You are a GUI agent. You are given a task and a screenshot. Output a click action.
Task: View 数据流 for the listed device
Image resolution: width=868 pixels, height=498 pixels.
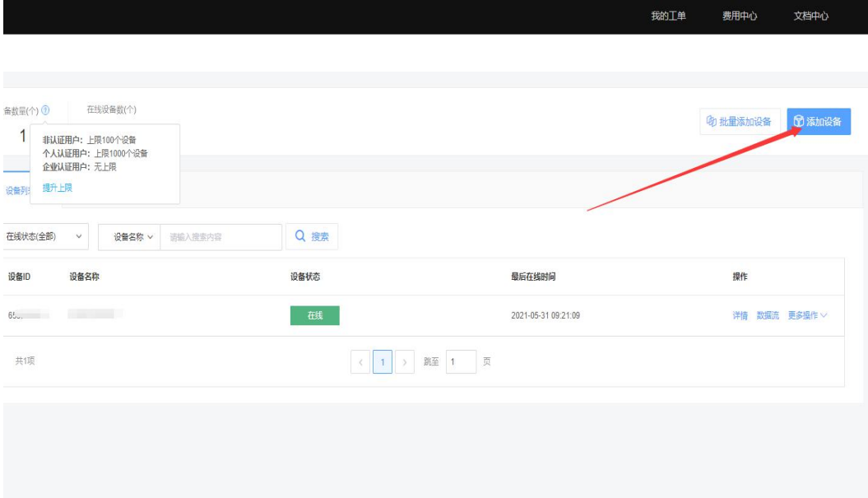768,316
